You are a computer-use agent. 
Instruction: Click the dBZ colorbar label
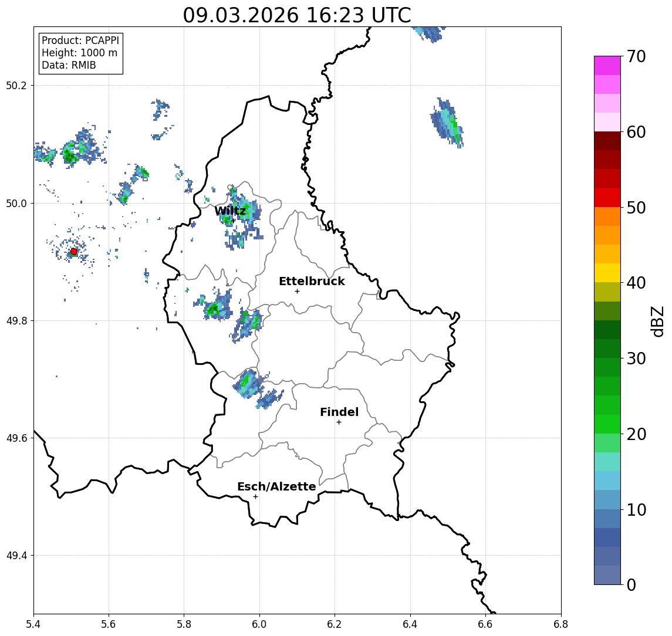pyautogui.click(x=657, y=321)
